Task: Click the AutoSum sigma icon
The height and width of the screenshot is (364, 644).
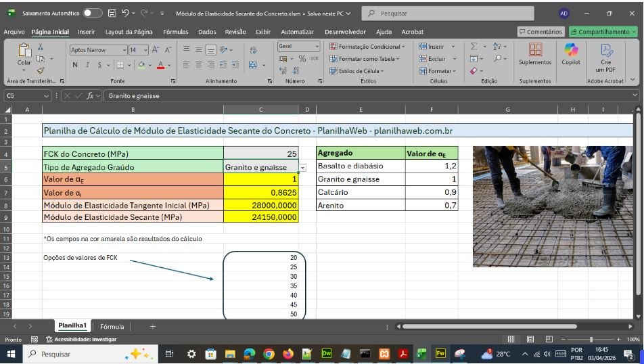Action: [x=474, y=47]
